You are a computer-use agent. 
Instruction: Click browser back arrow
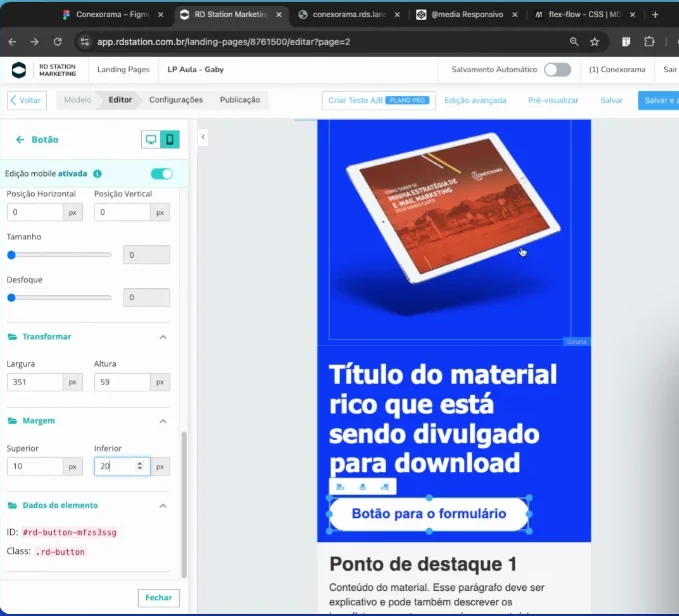[x=13, y=42]
